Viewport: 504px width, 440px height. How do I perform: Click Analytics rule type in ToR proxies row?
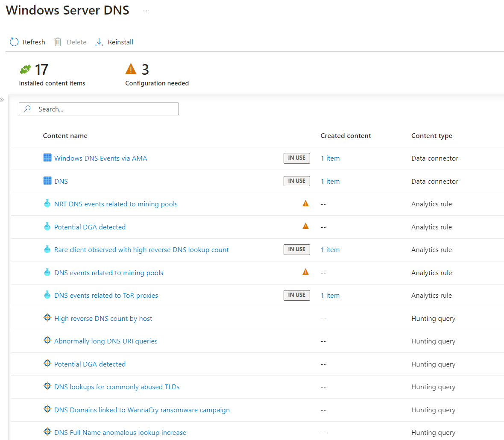pyautogui.click(x=431, y=295)
